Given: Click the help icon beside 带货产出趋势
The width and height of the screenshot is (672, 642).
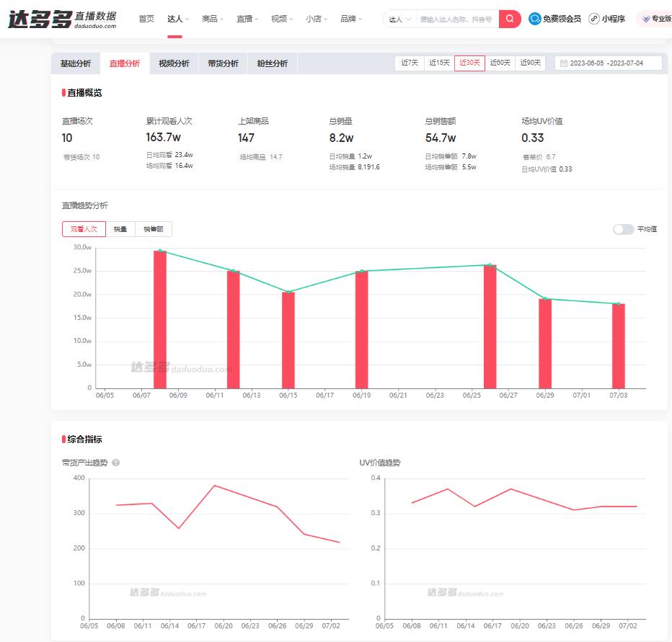Looking at the screenshot, I should [x=116, y=463].
